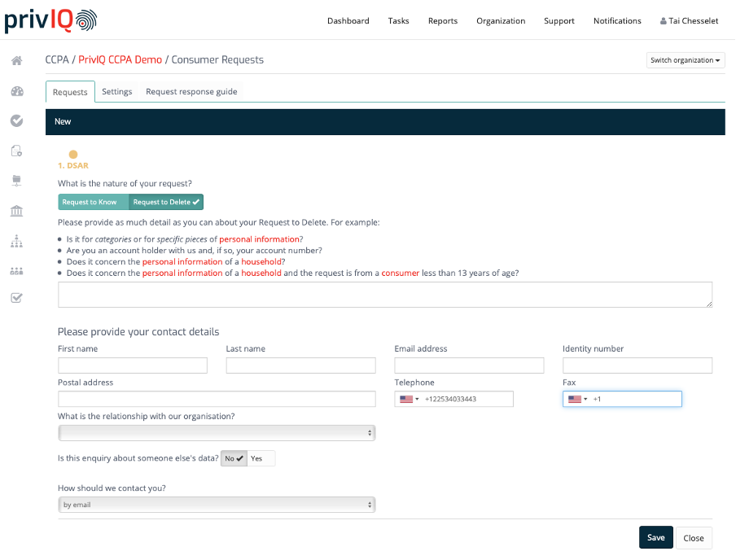The height and width of the screenshot is (560, 736).
Task: Click the Identity number field
Action: coord(637,365)
